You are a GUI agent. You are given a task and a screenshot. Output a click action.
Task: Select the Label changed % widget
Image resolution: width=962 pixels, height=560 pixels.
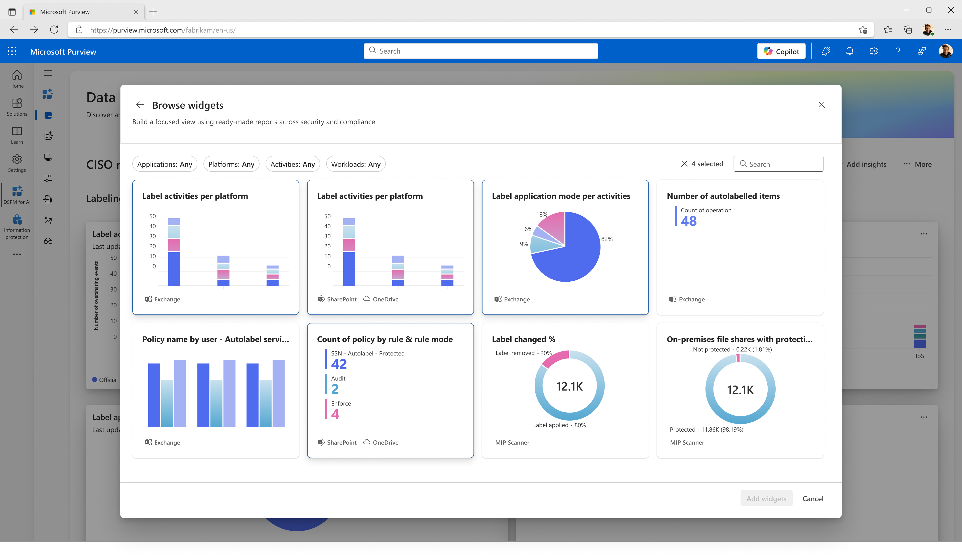(565, 390)
